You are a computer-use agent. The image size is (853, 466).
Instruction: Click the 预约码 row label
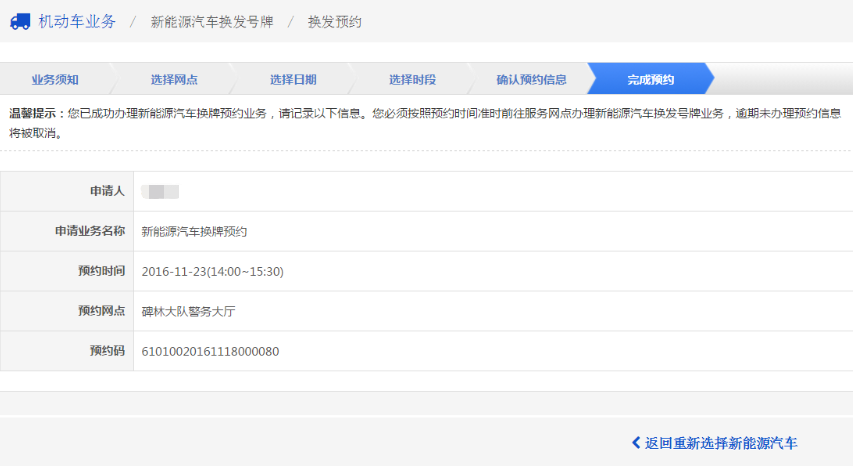[x=106, y=351]
